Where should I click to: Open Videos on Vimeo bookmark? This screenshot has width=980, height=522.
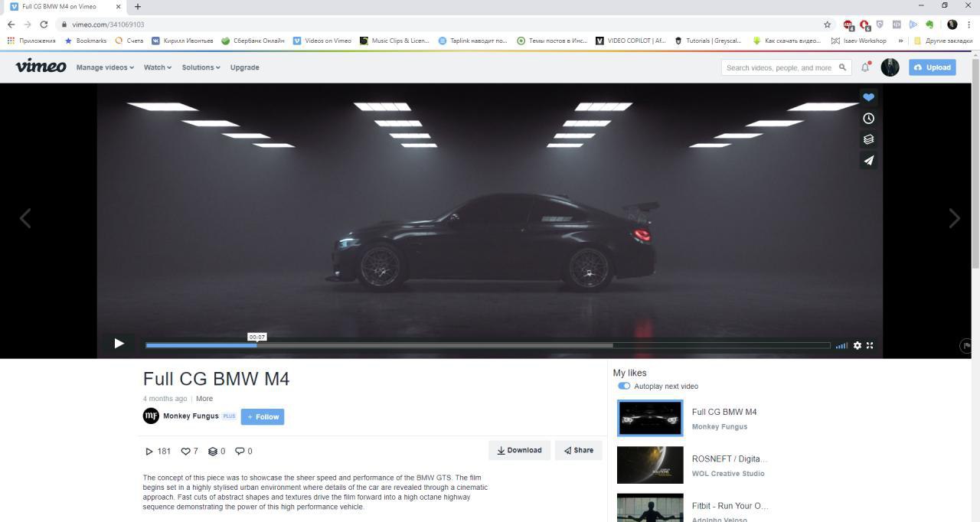click(x=322, y=41)
